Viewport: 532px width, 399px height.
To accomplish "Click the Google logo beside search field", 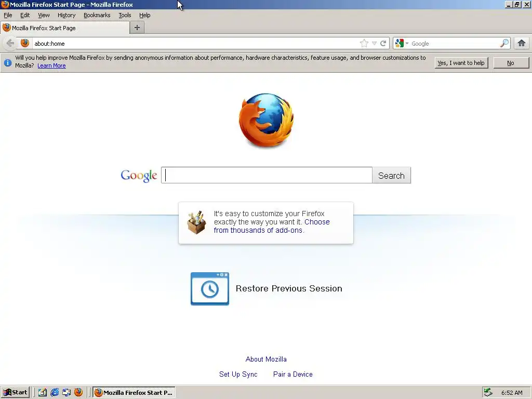I will pyautogui.click(x=139, y=176).
